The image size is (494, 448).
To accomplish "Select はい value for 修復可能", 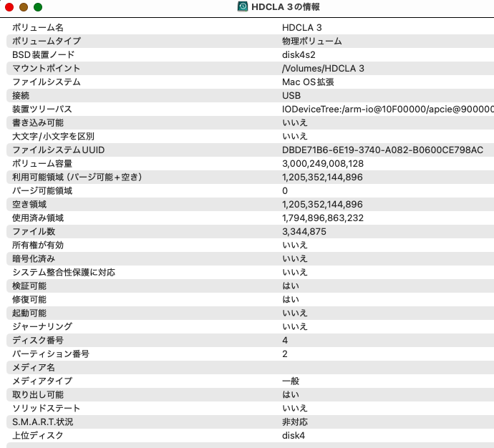I will pyautogui.click(x=291, y=299).
